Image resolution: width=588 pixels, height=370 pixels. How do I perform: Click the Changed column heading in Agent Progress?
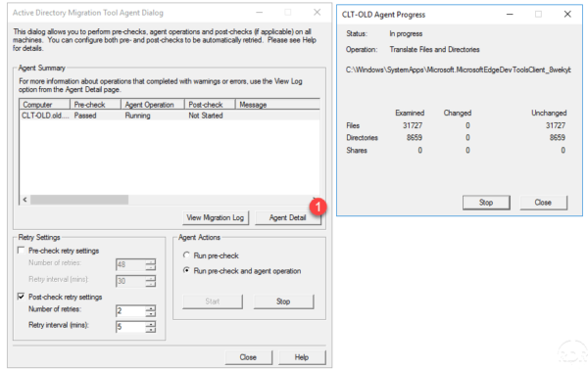click(457, 113)
